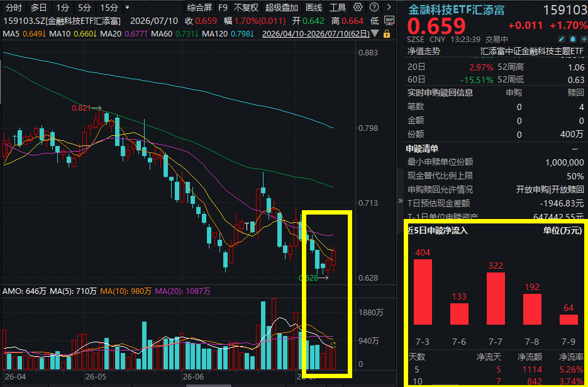Toggle the date range lock icon

(387, 34)
